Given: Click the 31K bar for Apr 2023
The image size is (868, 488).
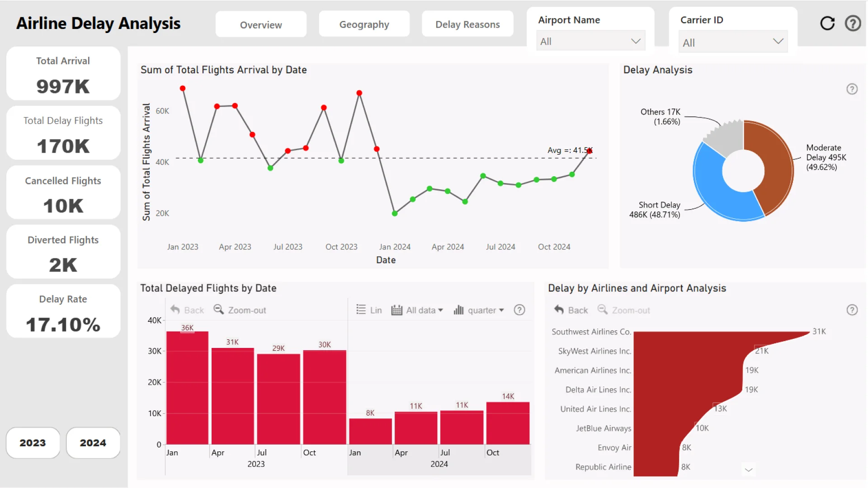Looking at the screenshot, I should tap(232, 396).
